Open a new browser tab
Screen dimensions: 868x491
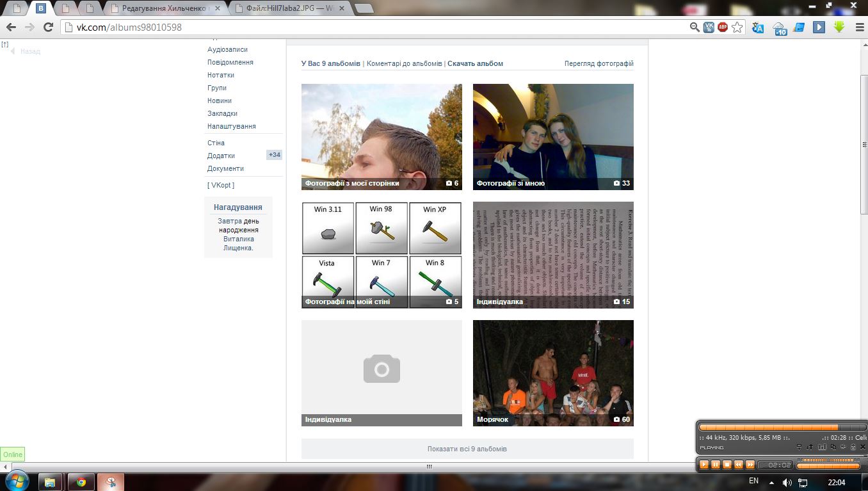click(364, 8)
